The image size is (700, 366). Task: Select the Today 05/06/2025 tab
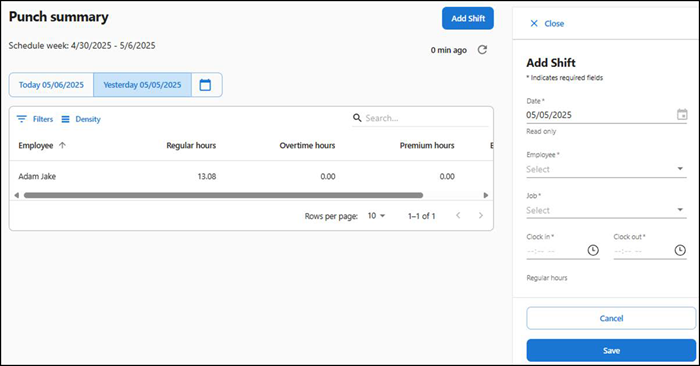point(51,85)
